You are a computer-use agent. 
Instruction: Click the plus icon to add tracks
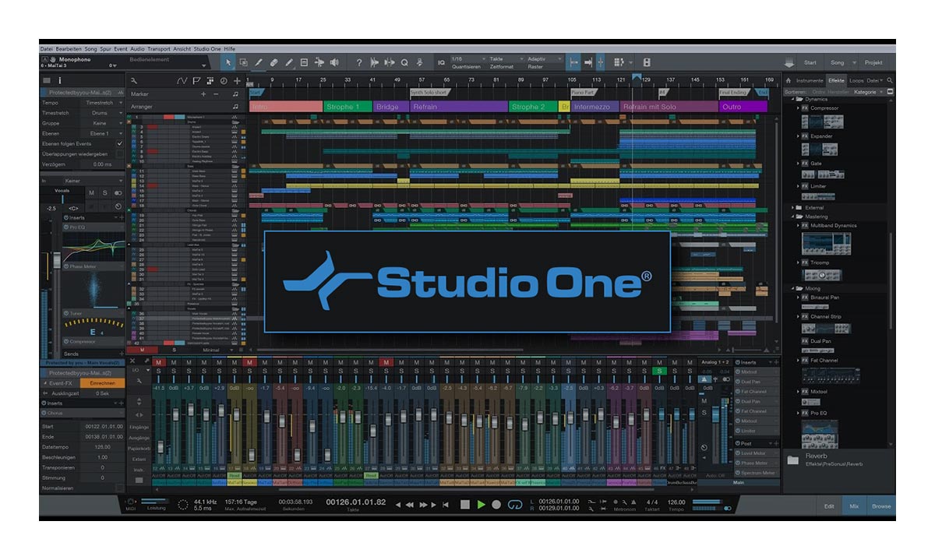(x=237, y=81)
